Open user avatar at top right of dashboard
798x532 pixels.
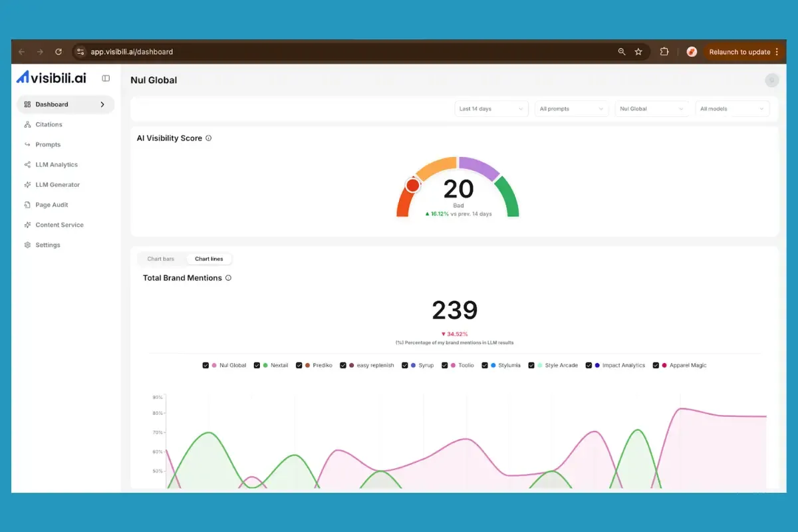[x=771, y=80]
